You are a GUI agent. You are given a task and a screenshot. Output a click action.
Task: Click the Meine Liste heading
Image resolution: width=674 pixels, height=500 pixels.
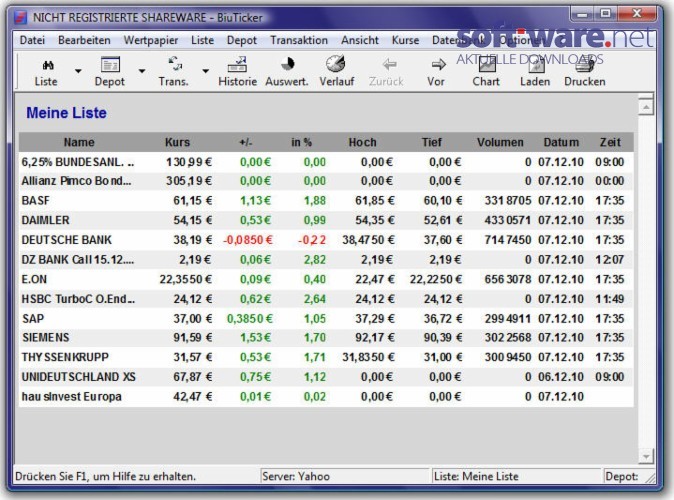[x=67, y=113]
